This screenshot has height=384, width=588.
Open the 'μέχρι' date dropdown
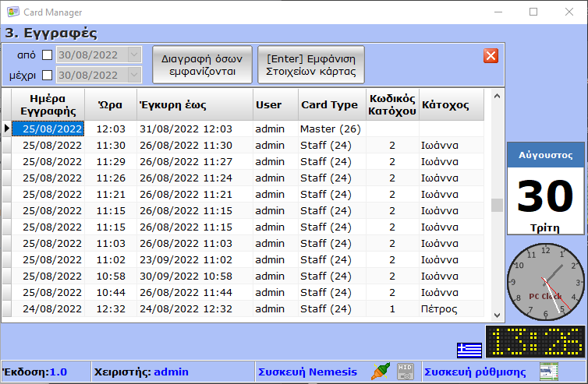click(133, 76)
